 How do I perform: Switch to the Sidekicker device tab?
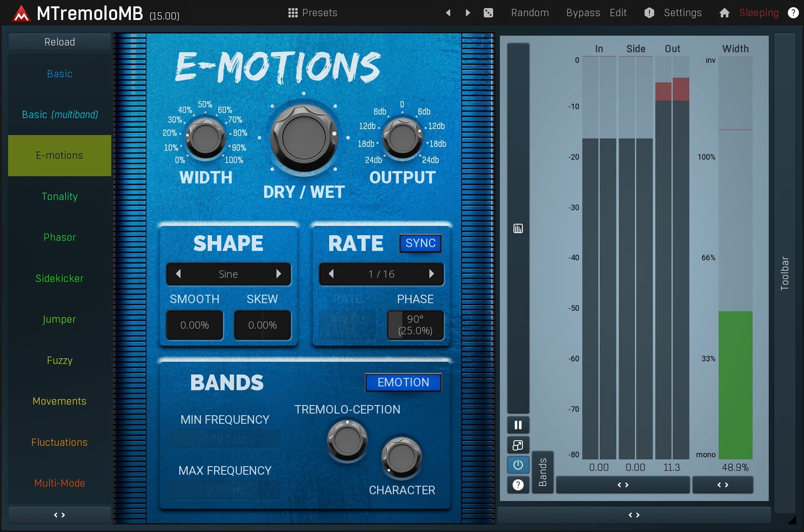[x=59, y=279]
